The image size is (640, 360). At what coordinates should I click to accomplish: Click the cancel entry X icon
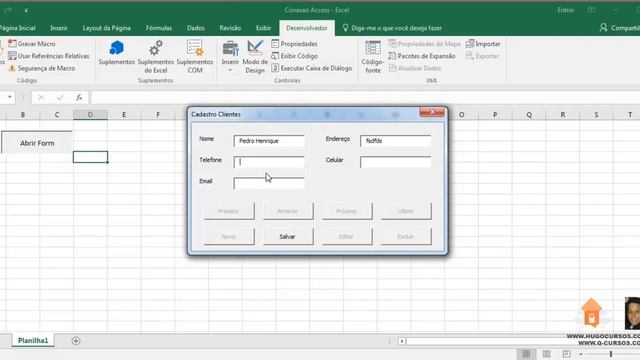[41, 97]
